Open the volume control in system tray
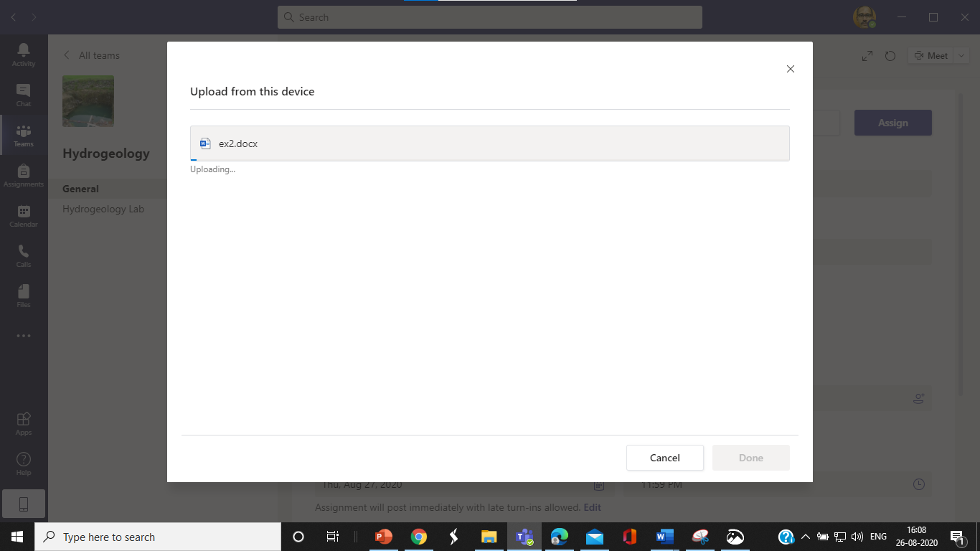Viewport: 980px width, 551px height. pos(857,537)
